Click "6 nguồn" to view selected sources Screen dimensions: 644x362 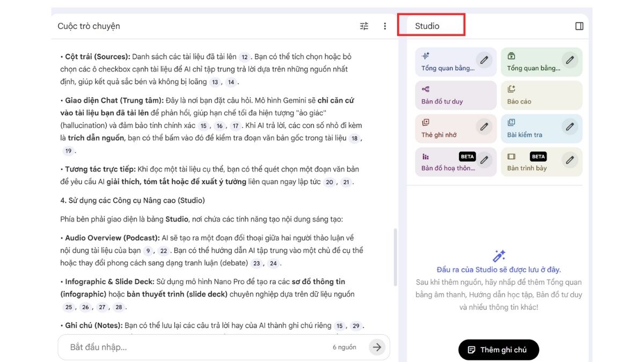[x=345, y=347]
